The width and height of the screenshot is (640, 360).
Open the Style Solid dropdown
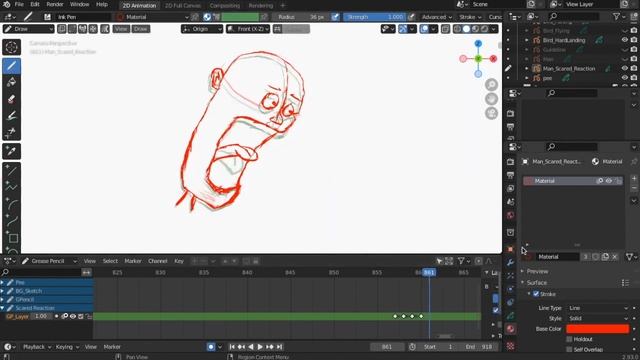click(598, 318)
